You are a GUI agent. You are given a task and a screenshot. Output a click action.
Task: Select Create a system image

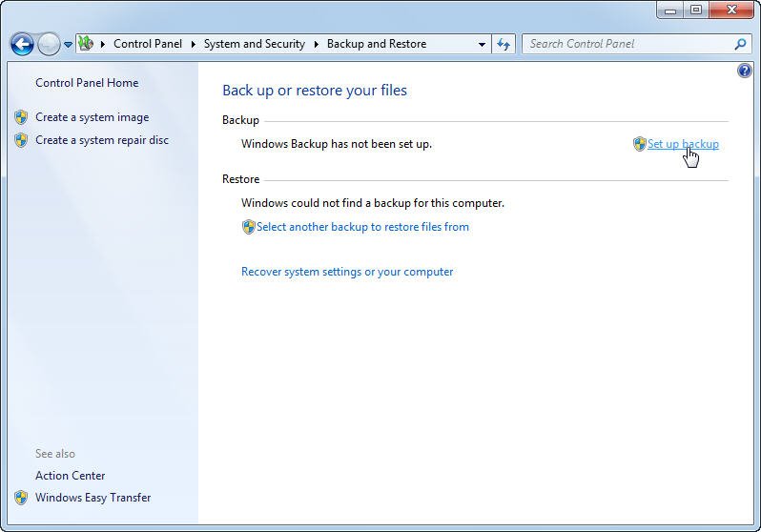tap(92, 117)
